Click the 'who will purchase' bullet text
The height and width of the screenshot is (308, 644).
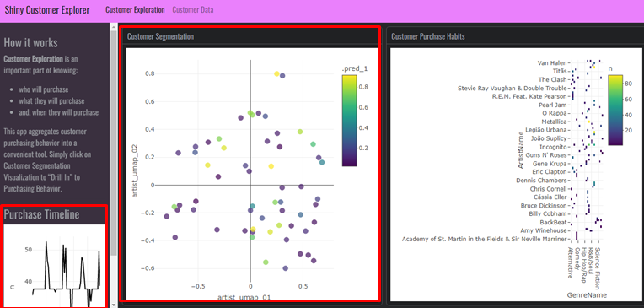tap(44, 89)
